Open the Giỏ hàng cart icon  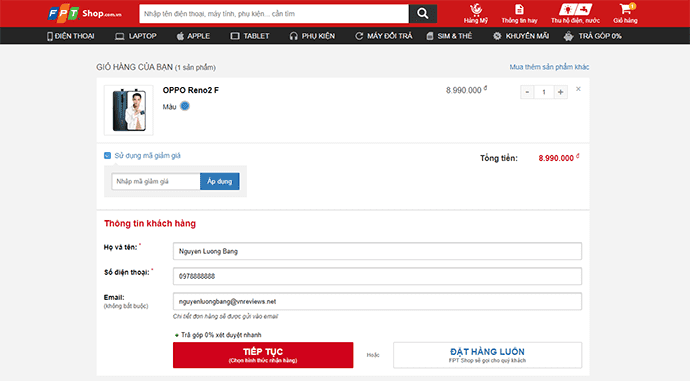625,14
